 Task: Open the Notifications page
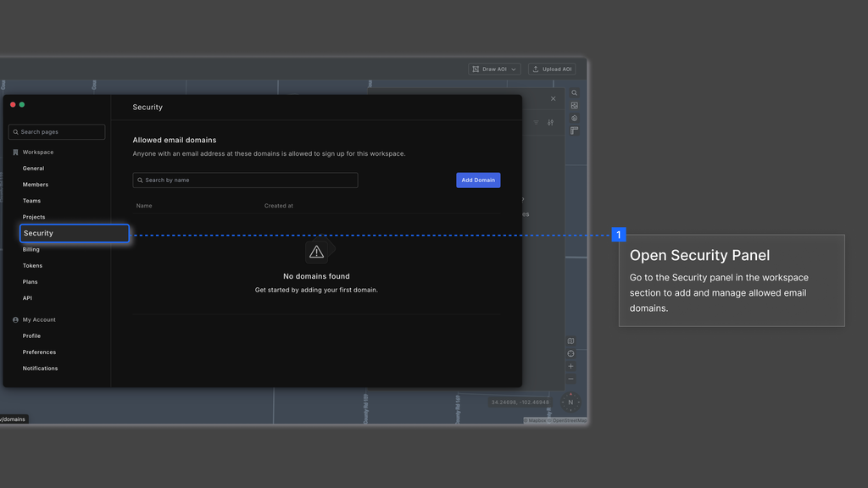(x=40, y=369)
